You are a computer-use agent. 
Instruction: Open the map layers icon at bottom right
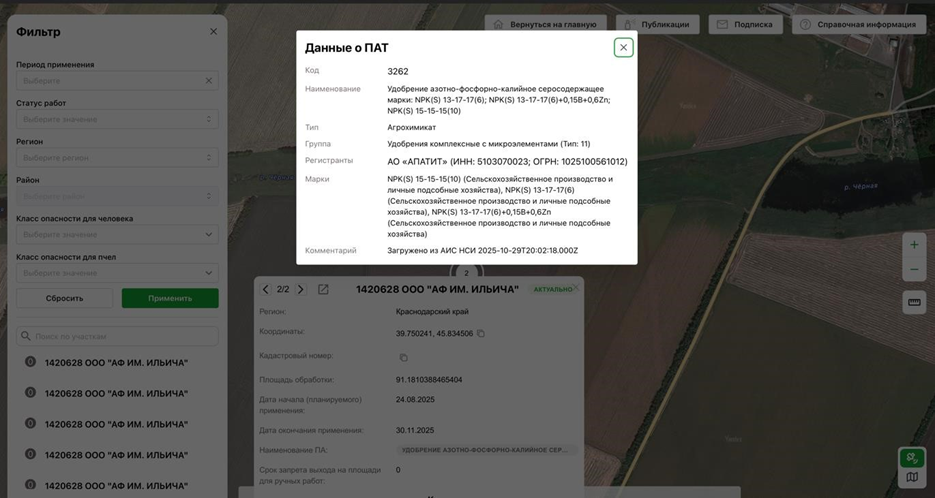tap(912, 478)
